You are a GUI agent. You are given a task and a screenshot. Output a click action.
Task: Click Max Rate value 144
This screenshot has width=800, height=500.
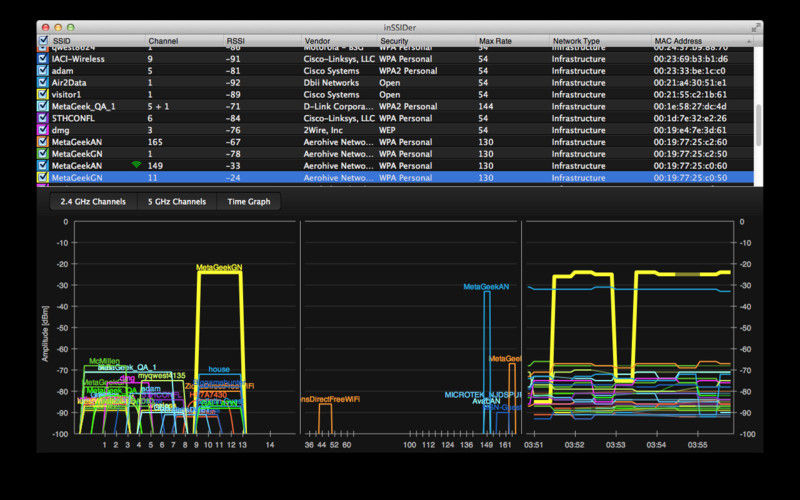coord(486,106)
